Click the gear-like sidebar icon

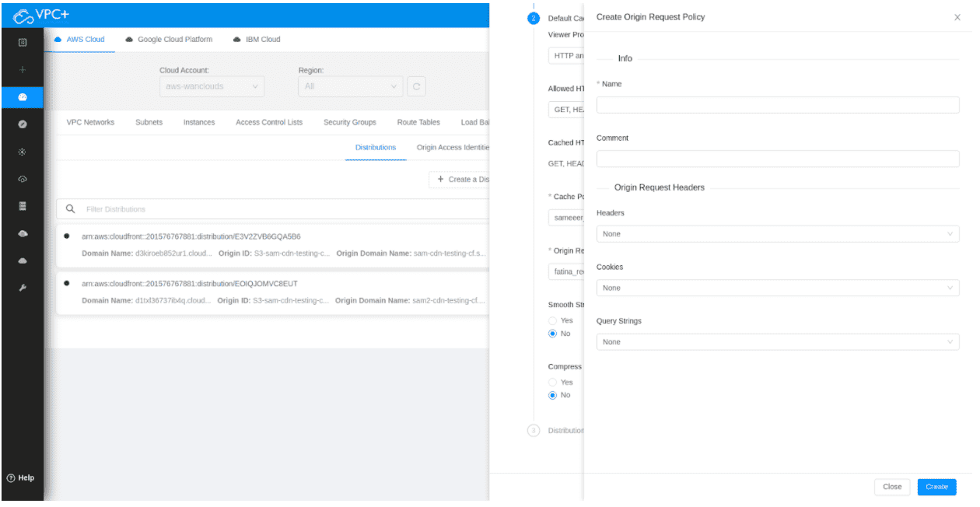[23, 152]
